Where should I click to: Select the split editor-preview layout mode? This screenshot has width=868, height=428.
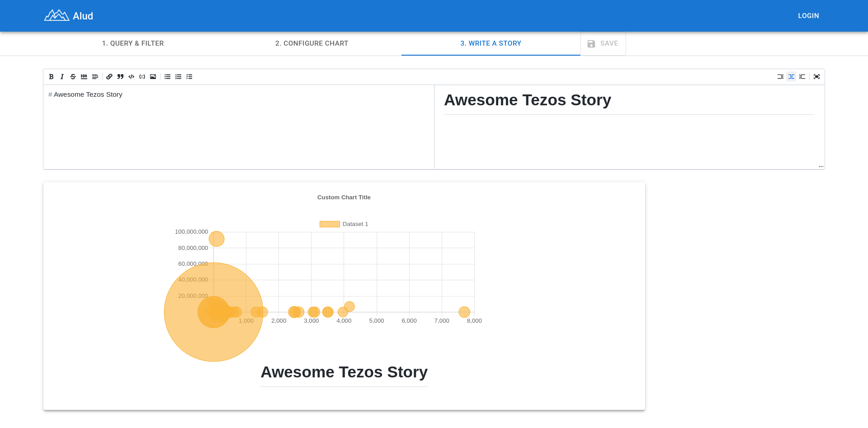point(791,77)
